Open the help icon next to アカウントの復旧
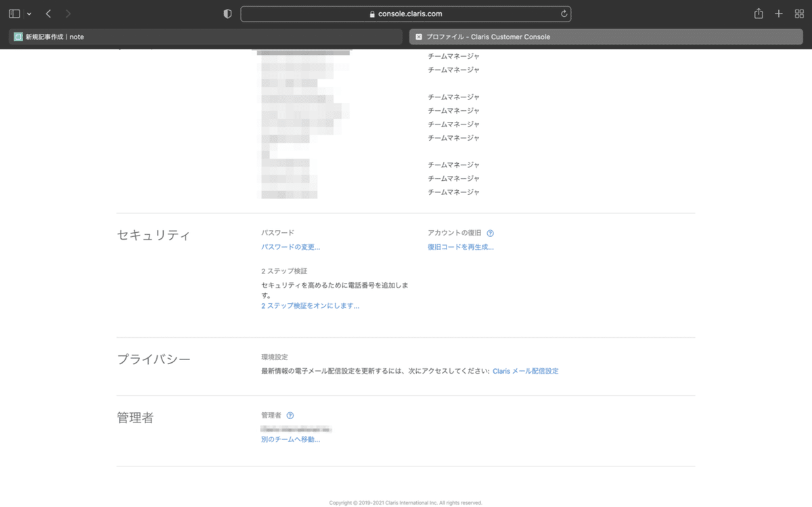The height and width of the screenshot is (507, 812). [x=491, y=232]
